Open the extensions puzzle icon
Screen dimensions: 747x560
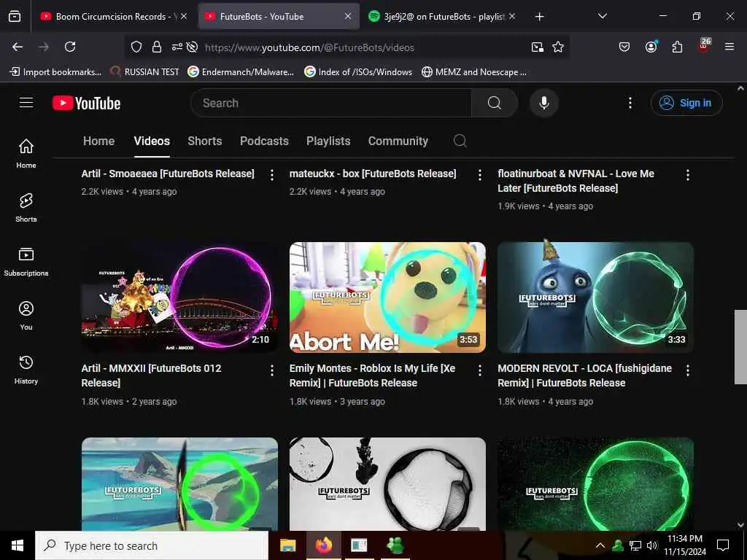tap(677, 47)
